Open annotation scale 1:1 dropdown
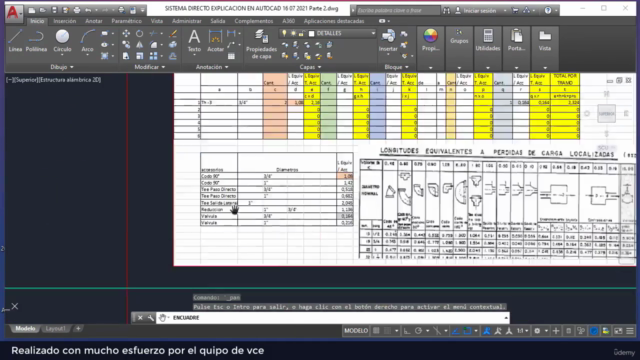The height and width of the screenshot is (360, 640). tap(522, 331)
